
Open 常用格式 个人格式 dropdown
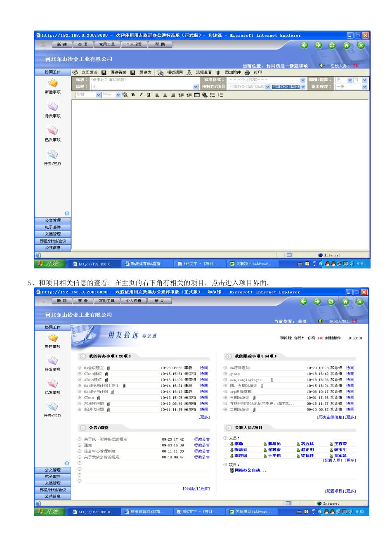tap(267, 80)
